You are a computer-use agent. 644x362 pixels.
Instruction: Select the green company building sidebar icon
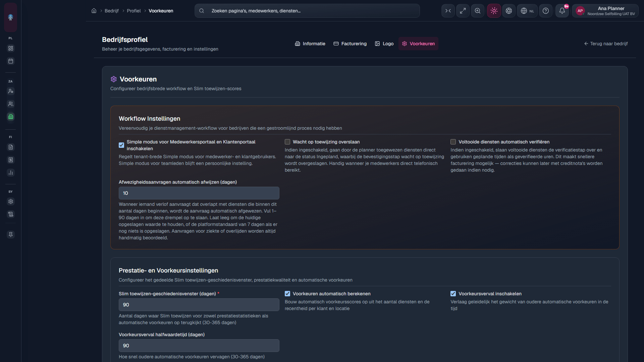click(x=11, y=117)
